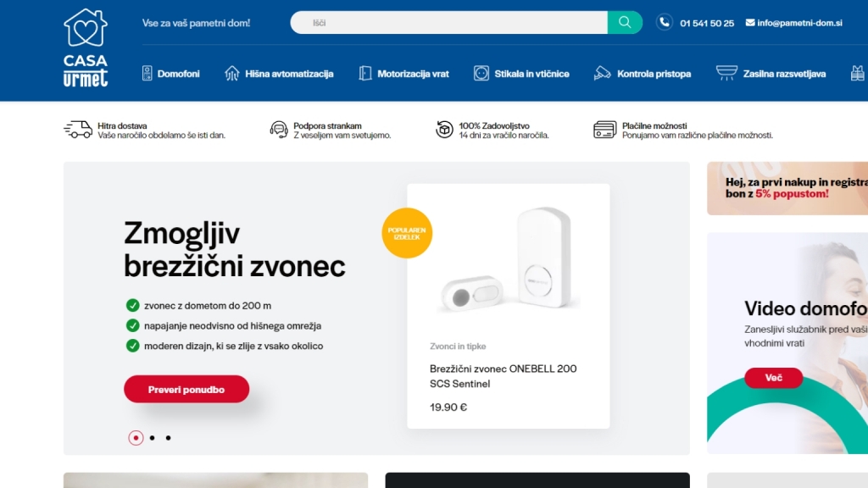Expand the Stikala in vtičnice category

click(521, 74)
